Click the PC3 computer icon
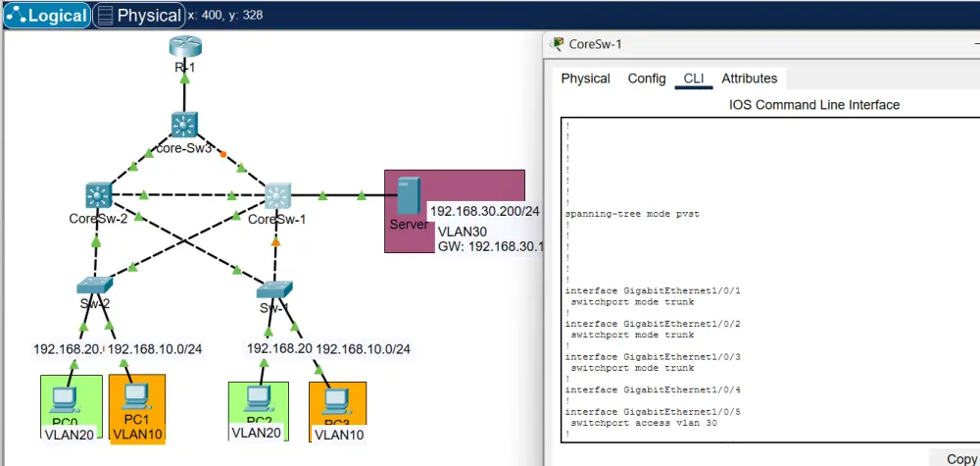Screen dimensions: 980x466 coord(336,403)
